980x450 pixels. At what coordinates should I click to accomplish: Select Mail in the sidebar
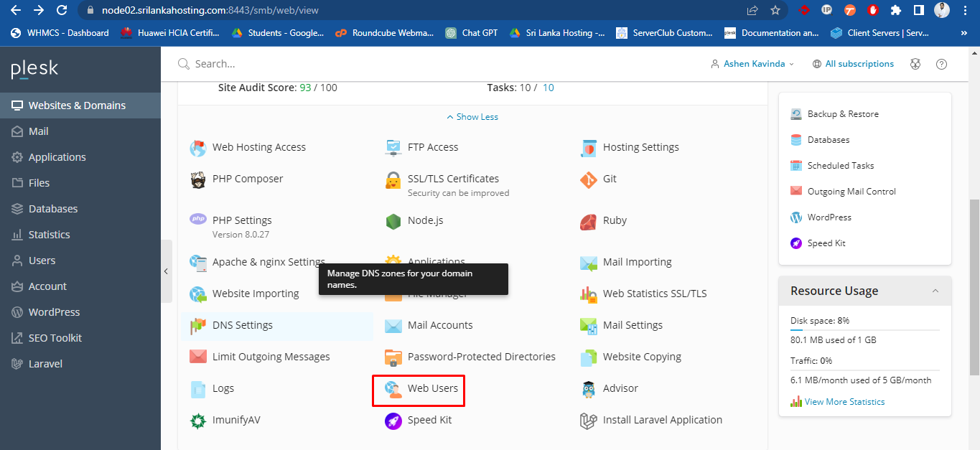tap(39, 131)
